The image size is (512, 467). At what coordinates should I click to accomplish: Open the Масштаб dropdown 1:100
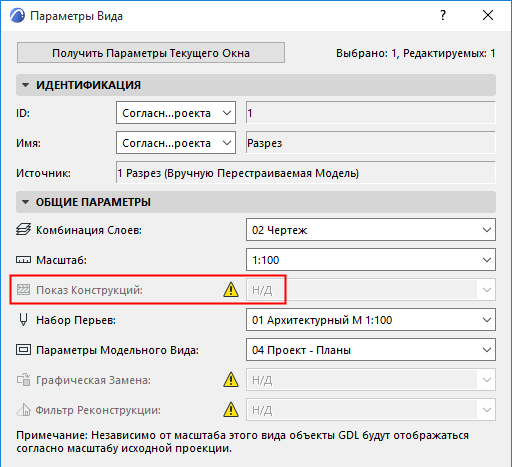(x=371, y=260)
